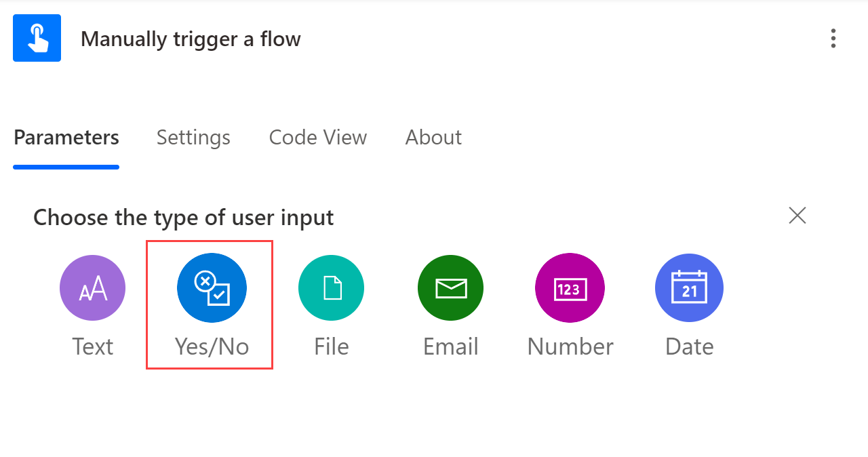Click the 'Yes/No' text label
Screen dimensions: 868x457
[212, 346]
